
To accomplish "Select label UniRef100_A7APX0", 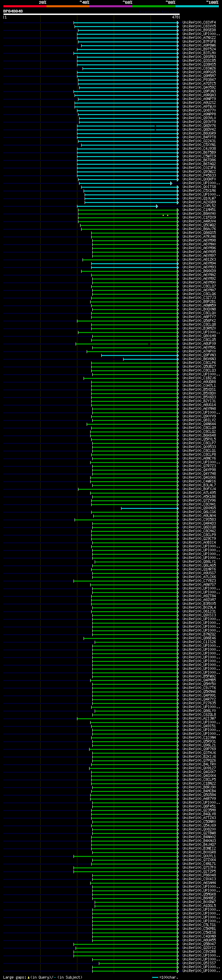I will pos(199,351).
